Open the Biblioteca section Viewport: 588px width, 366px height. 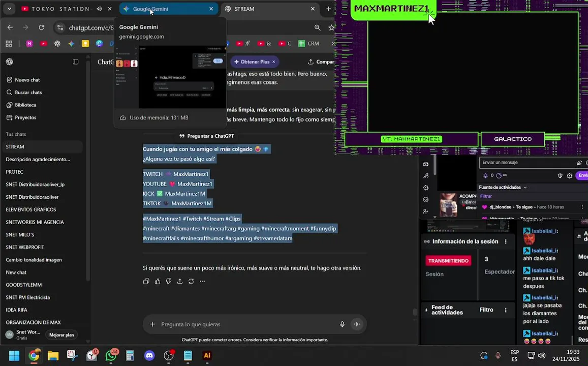(x=21, y=105)
